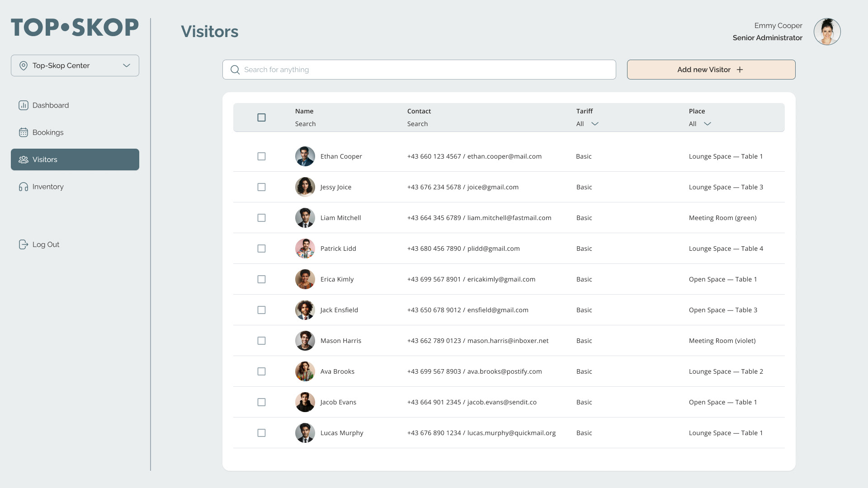Click the Bookings calendar icon
Image resolution: width=868 pixels, height=488 pixels.
[x=24, y=132]
